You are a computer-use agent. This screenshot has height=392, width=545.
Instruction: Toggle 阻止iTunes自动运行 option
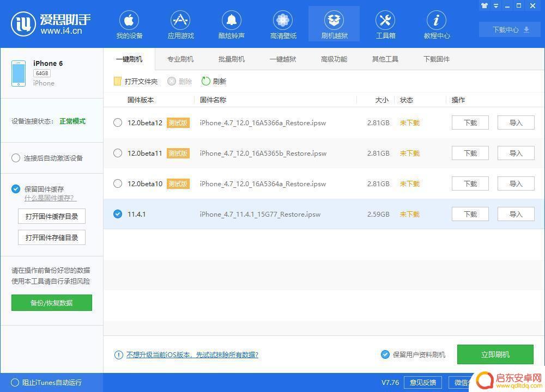coord(15,382)
